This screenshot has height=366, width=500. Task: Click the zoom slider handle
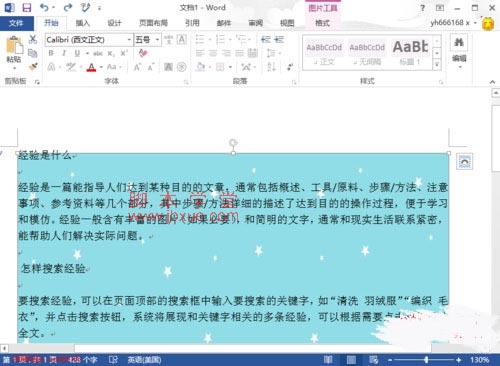point(426,360)
